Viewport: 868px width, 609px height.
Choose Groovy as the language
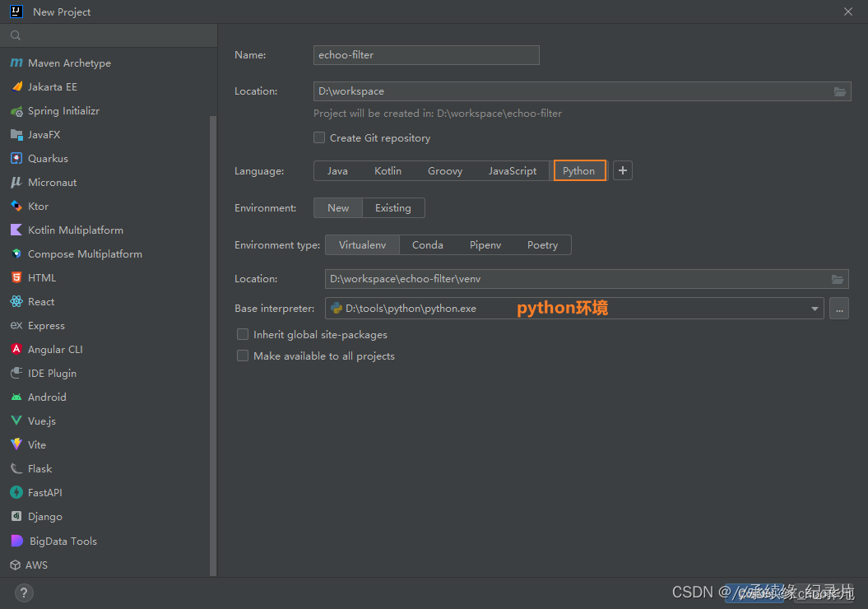click(445, 171)
